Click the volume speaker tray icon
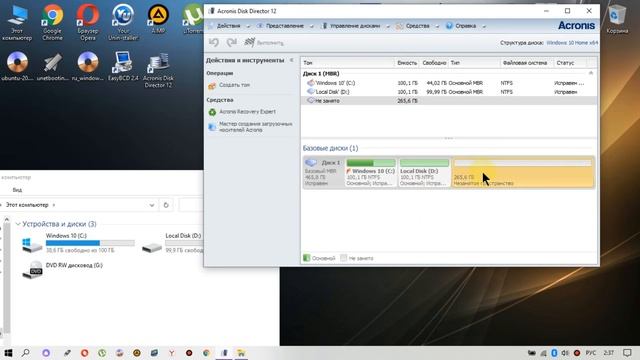Screen dimensions: 640x360 (565, 353)
